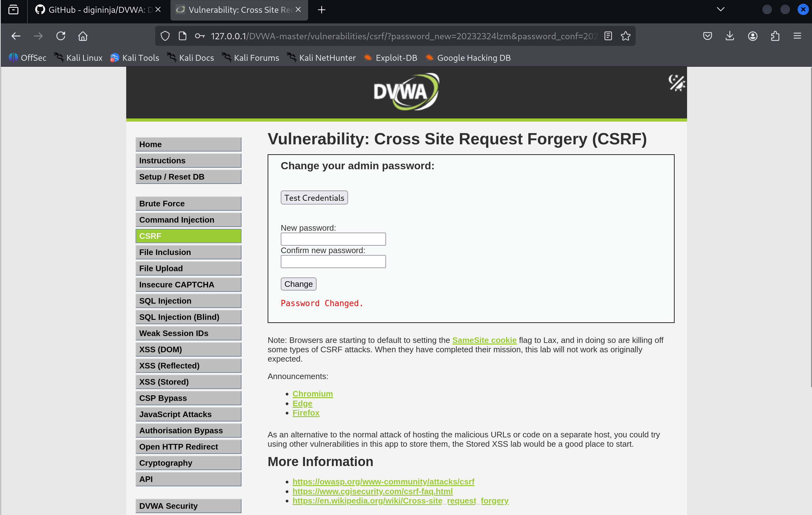Open the Firefox hamburger application menu
This screenshot has height=515, width=812.
pyautogui.click(x=797, y=36)
